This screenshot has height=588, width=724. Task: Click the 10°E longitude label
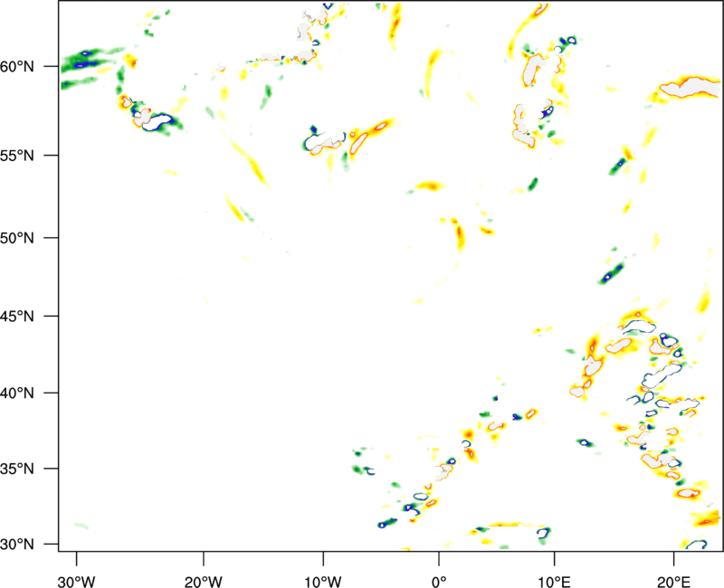pyautogui.click(x=554, y=582)
